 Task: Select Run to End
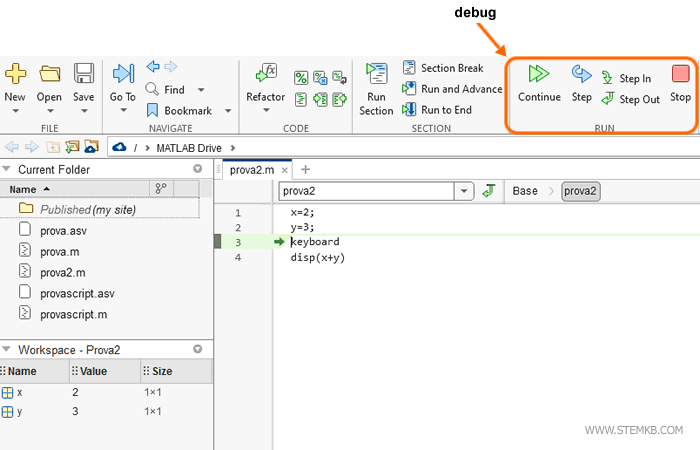[437, 110]
